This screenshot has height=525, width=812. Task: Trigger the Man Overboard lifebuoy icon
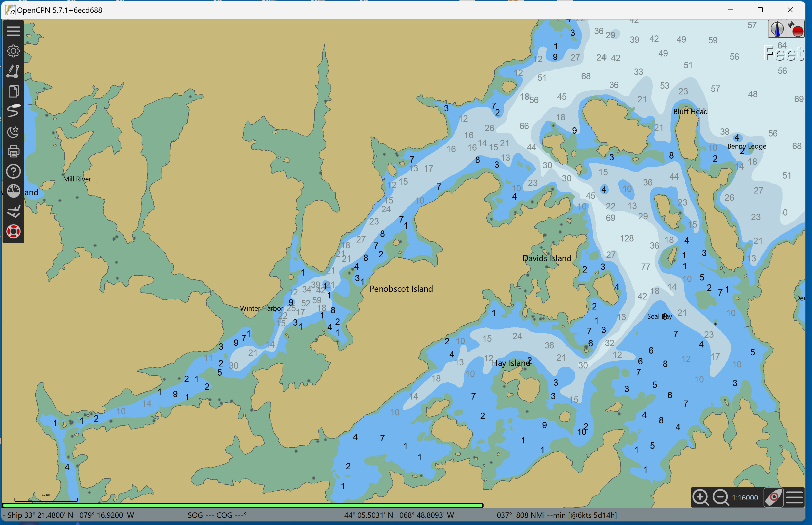[x=13, y=231]
